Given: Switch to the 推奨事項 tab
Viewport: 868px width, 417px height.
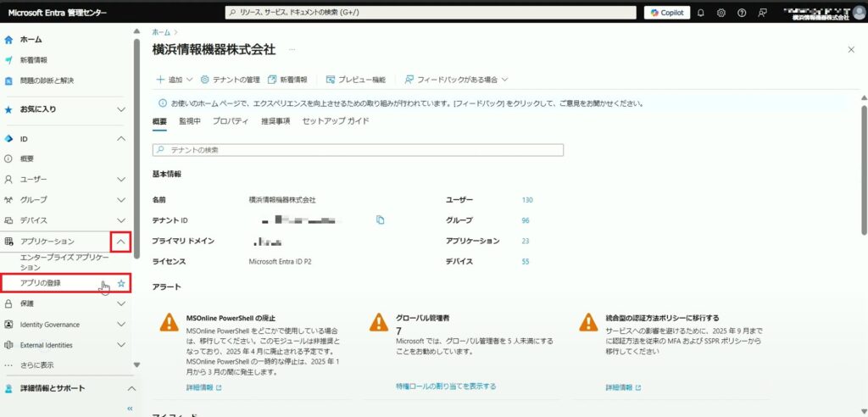Looking at the screenshot, I should [275, 121].
